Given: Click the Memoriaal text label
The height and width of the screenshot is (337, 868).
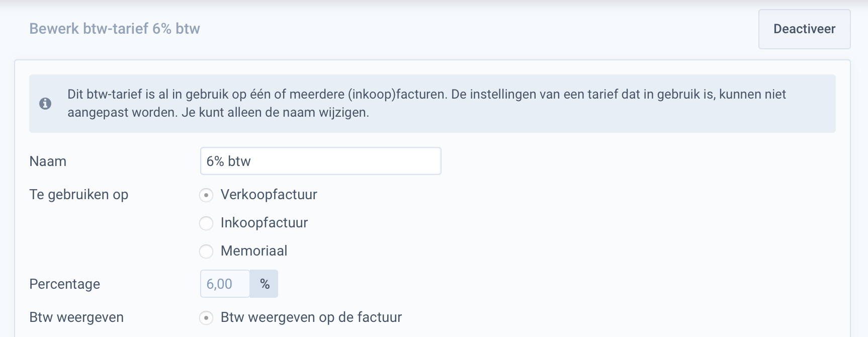Looking at the screenshot, I should click(x=253, y=251).
